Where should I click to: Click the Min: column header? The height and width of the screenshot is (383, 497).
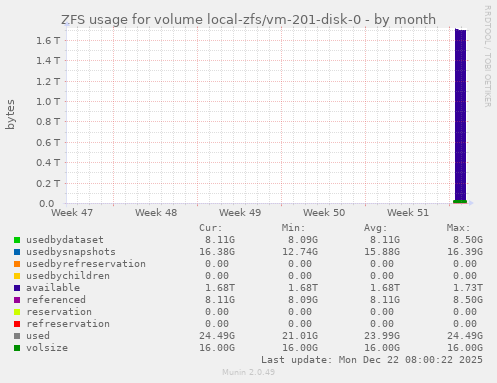click(x=293, y=228)
